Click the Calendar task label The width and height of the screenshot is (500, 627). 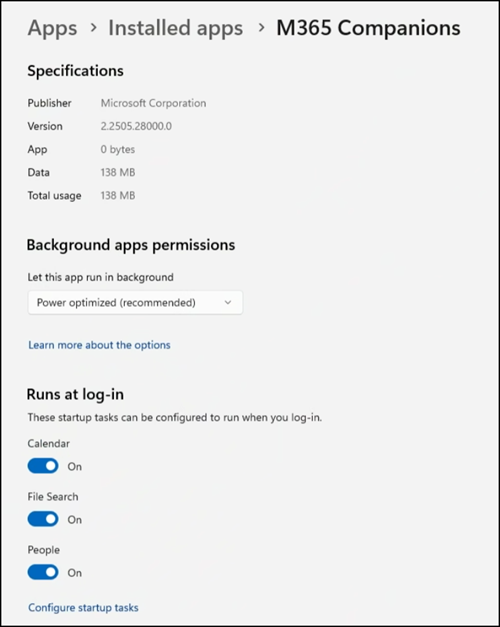pos(48,443)
